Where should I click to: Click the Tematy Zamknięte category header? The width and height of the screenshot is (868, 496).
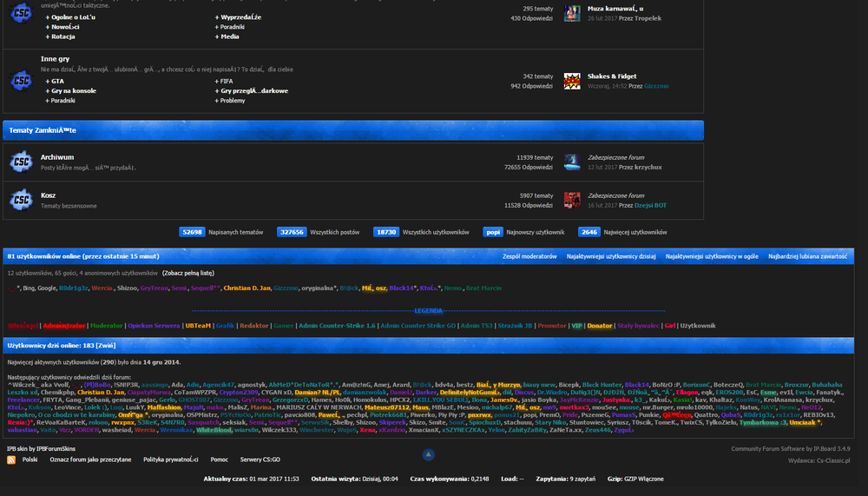click(43, 130)
